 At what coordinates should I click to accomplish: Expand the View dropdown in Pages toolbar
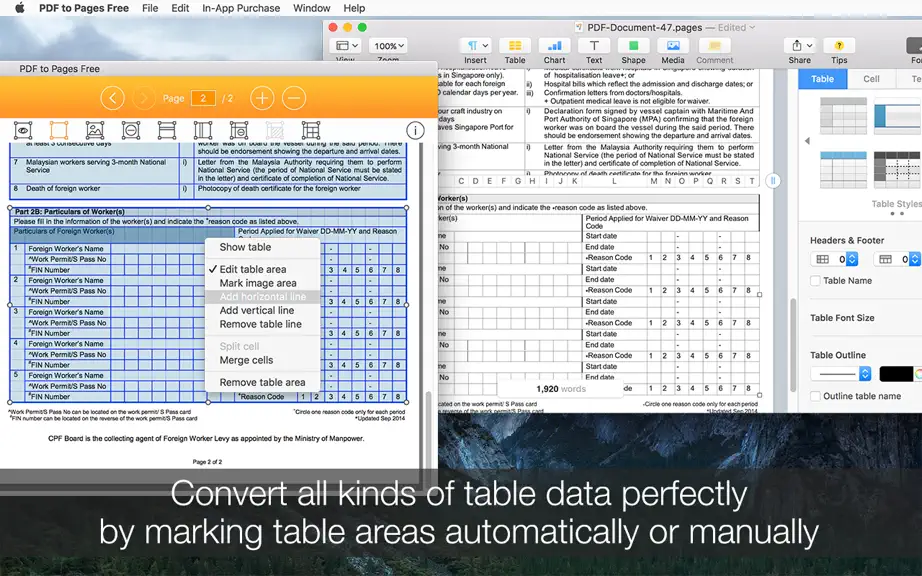pos(345,46)
